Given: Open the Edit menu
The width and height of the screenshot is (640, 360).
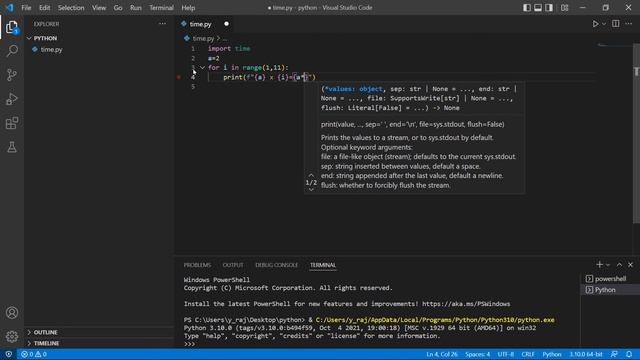Looking at the screenshot, I should coord(44,8).
